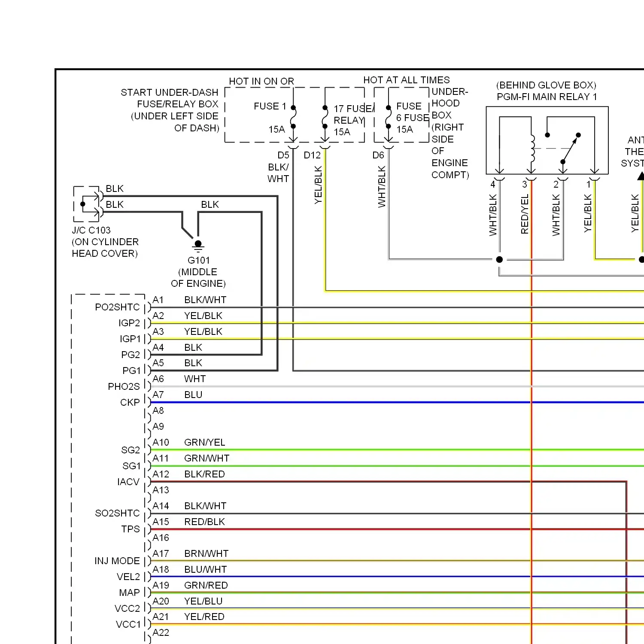Click pin A12 label

(161, 474)
